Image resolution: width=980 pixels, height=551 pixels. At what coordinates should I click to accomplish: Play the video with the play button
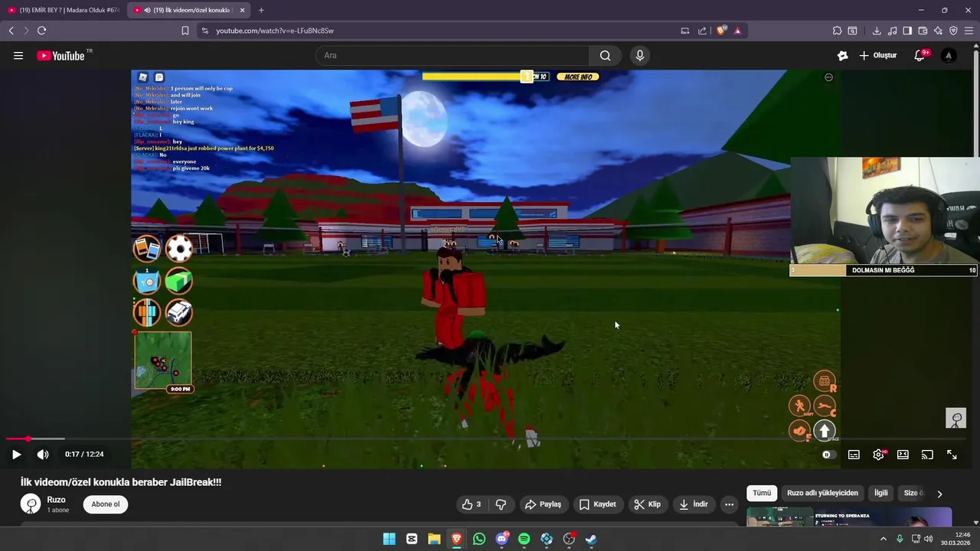[x=16, y=455]
